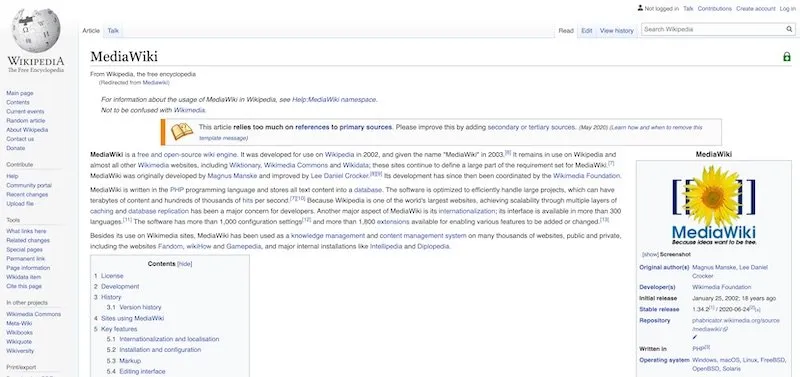Open Wikimedia Commons in sidebar
Screen dimensions: 800x377
point(33,315)
